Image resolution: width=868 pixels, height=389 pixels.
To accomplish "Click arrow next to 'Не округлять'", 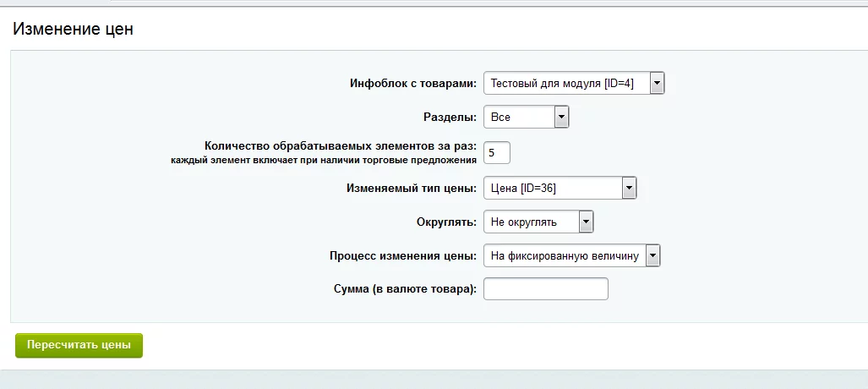I will 586,222.
